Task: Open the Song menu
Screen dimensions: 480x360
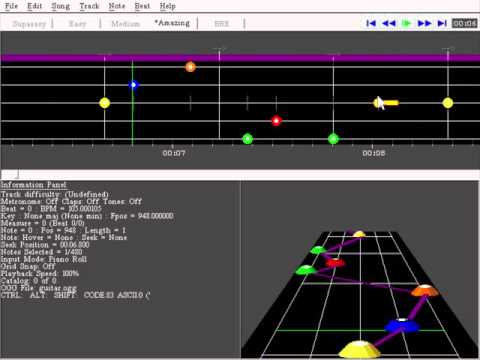Action: click(60, 6)
